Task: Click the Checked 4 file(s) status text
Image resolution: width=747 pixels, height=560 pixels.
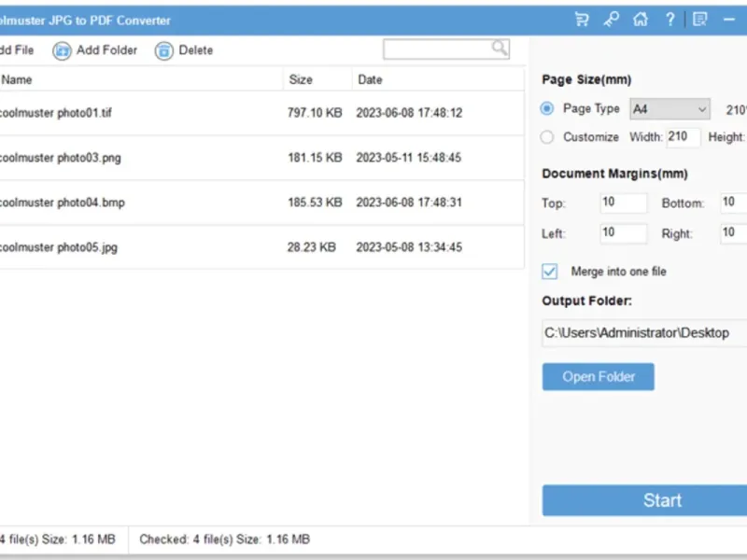Action: 224,539
